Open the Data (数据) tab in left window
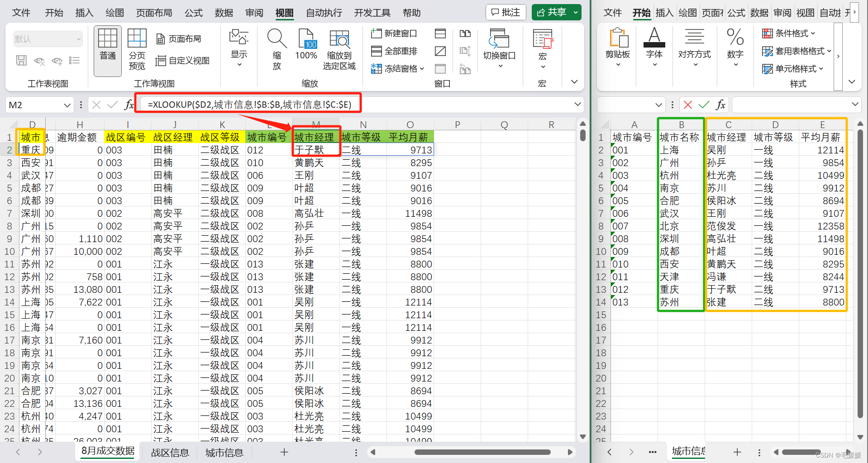The image size is (868, 463). point(224,13)
